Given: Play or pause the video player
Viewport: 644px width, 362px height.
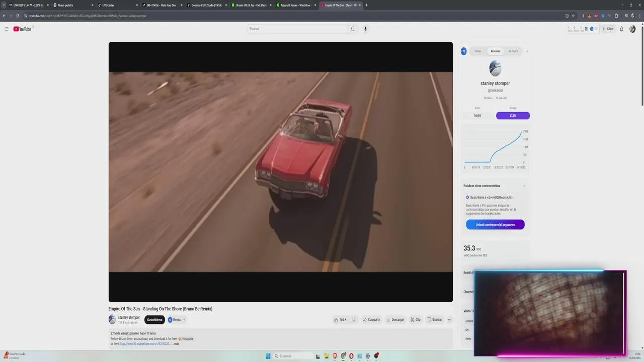Looking at the screenshot, I should click(x=281, y=172).
